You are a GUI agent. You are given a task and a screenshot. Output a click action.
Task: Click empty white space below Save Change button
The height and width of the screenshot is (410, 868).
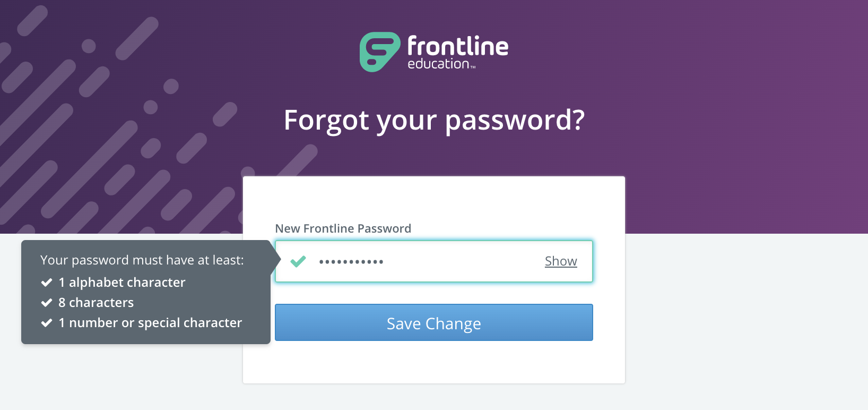(434, 362)
